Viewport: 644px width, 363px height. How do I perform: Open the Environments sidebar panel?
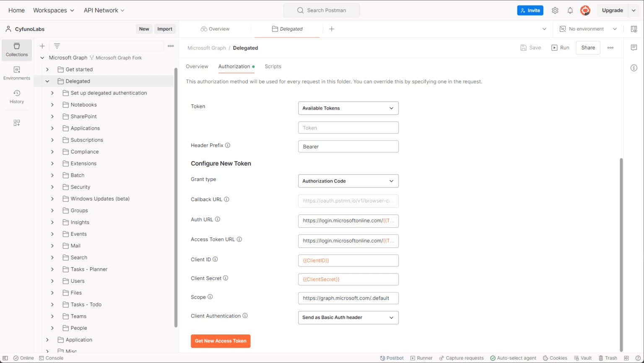pyautogui.click(x=17, y=73)
